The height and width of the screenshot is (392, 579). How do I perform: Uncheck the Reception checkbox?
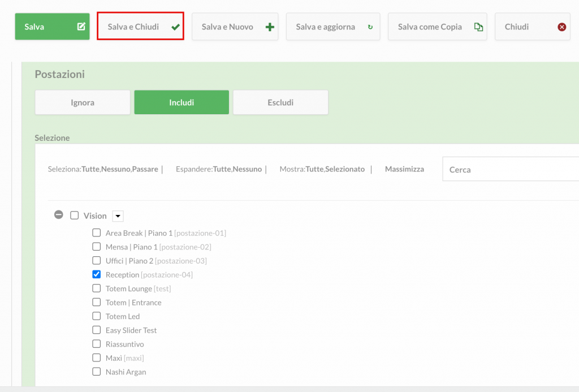(96, 274)
